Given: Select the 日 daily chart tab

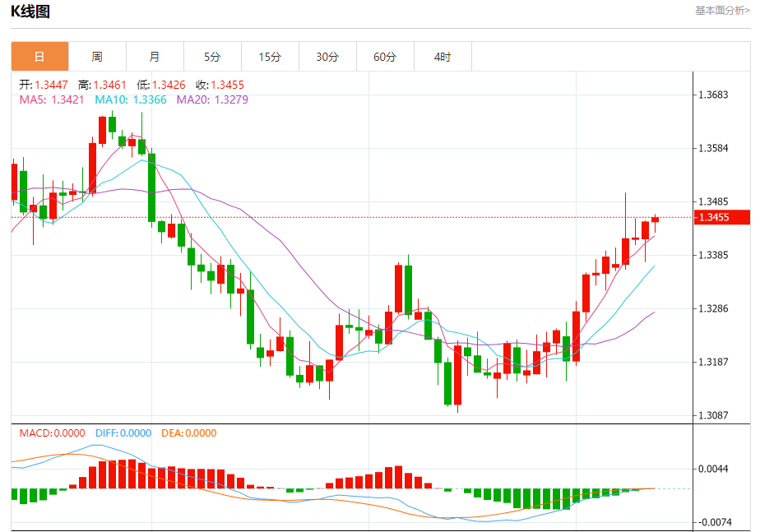Looking at the screenshot, I should click(x=39, y=57).
